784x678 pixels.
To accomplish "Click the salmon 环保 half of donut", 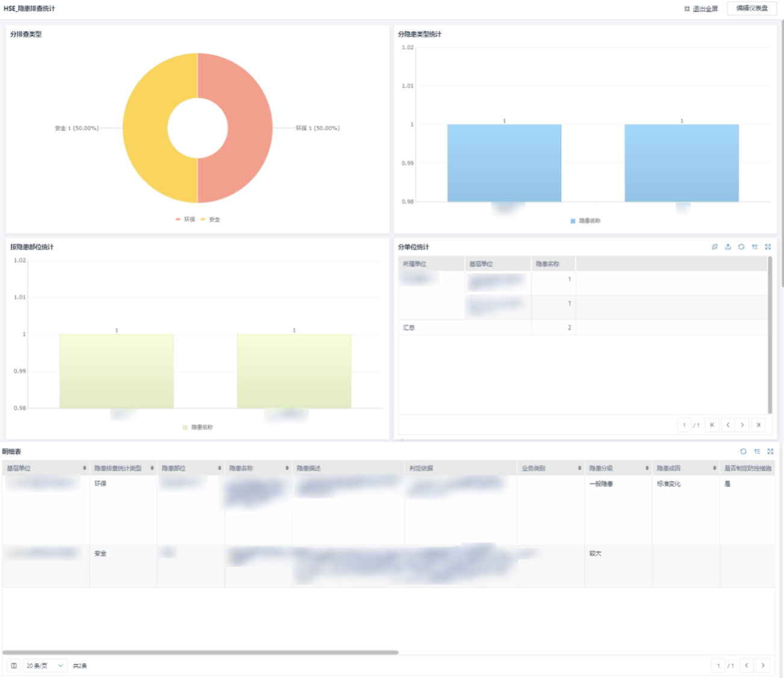I will coord(250,128).
